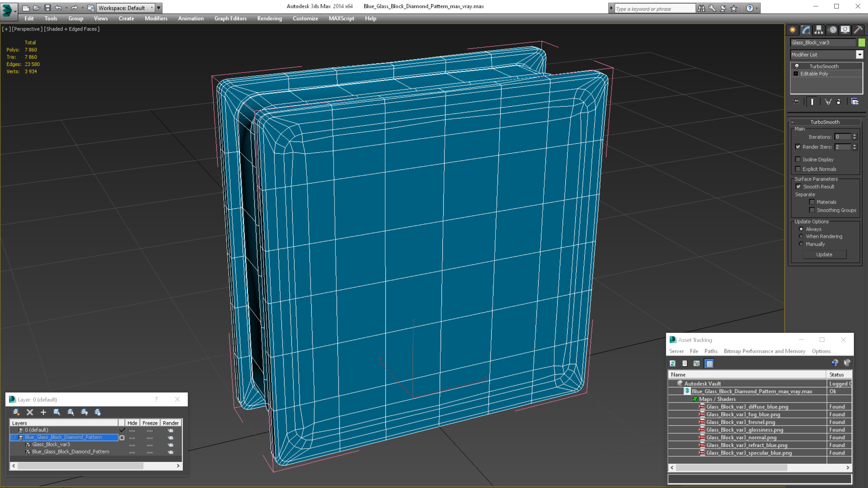Click the green object color swatch
The width and height of the screenshot is (868, 488).
862,42
